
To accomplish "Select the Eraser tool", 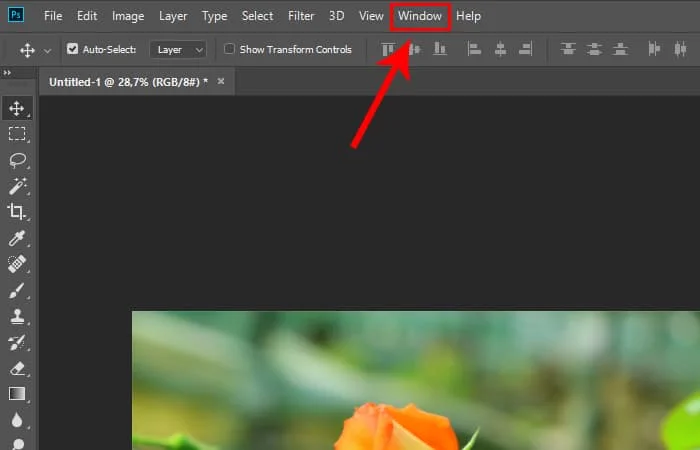I will pyautogui.click(x=17, y=369).
